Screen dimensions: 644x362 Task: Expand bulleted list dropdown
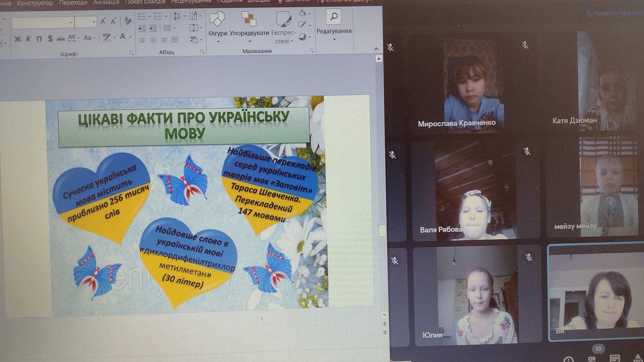pos(150,16)
